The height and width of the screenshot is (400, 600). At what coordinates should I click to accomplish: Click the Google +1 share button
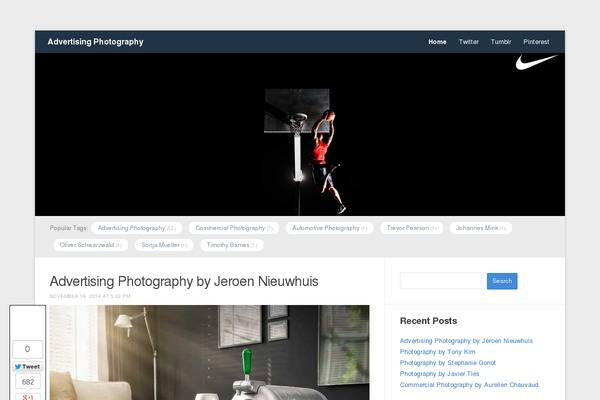pos(28,397)
